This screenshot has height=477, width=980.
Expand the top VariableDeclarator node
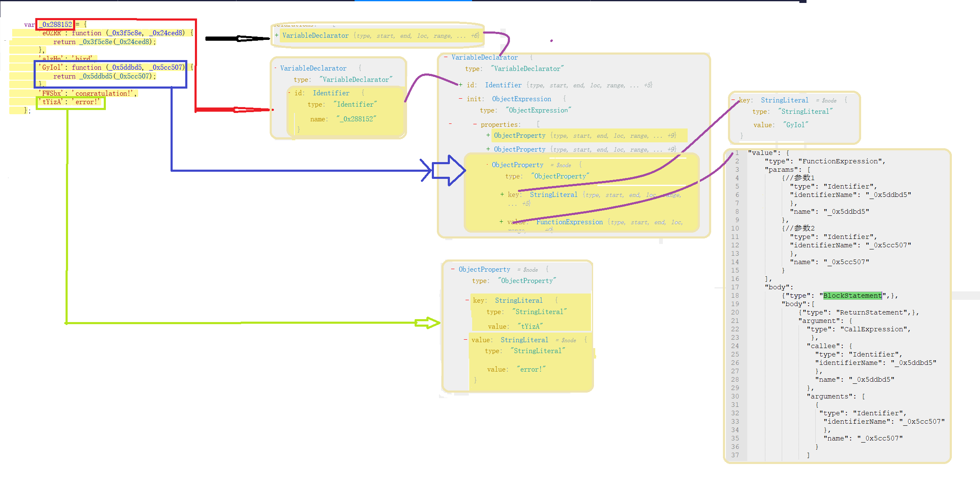coord(276,35)
